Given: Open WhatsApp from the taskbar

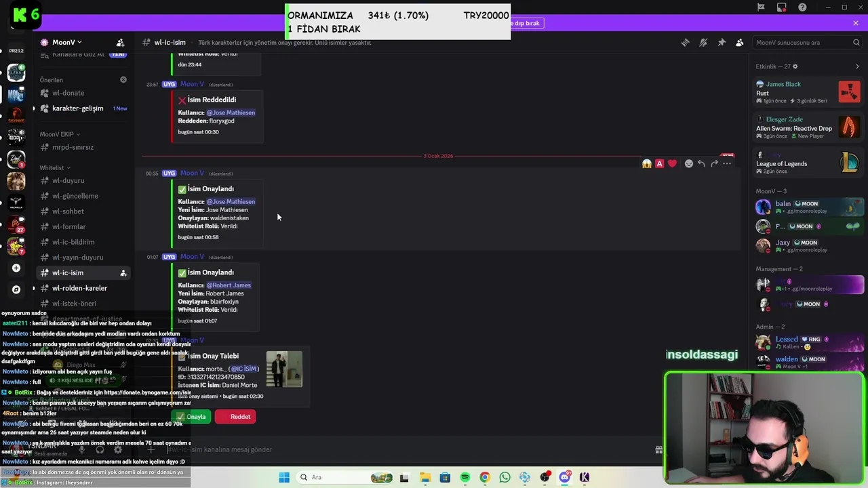Looking at the screenshot, I should 505,477.
